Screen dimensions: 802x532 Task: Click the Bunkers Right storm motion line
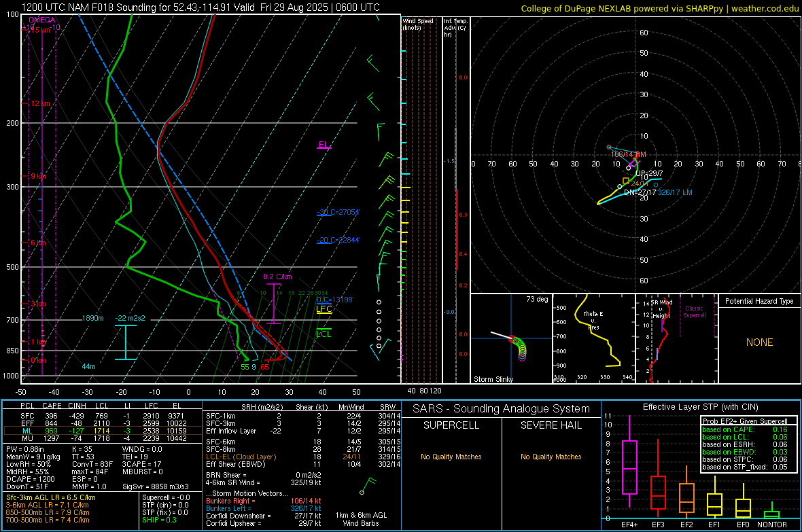264,501
